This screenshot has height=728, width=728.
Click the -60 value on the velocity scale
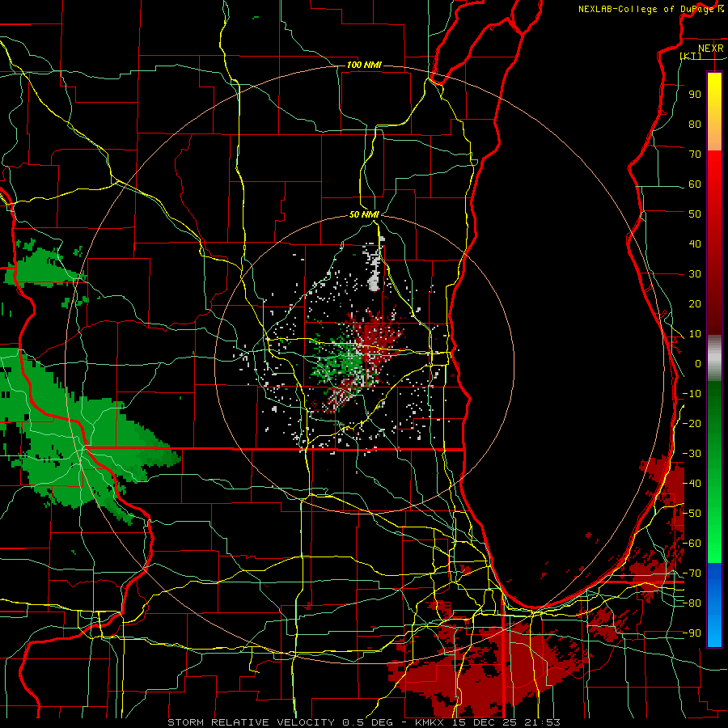(x=692, y=544)
